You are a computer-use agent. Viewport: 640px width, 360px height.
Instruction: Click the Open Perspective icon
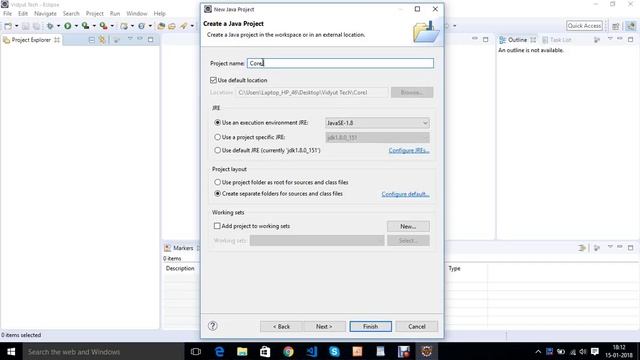pyautogui.click(x=616, y=26)
